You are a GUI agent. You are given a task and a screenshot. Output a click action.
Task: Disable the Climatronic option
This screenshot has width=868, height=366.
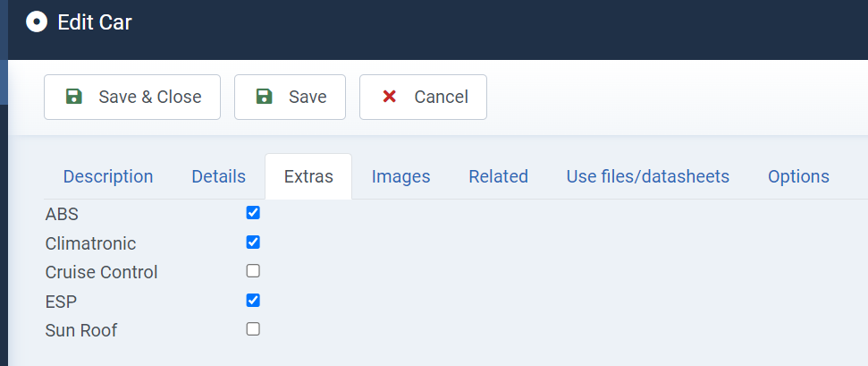coord(253,243)
